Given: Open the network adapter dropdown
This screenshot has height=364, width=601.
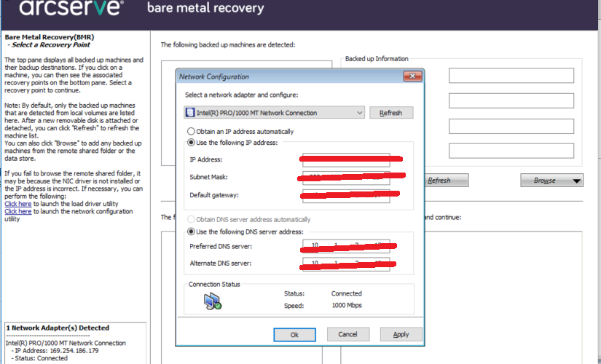Looking at the screenshot, I should pos(274,113).
